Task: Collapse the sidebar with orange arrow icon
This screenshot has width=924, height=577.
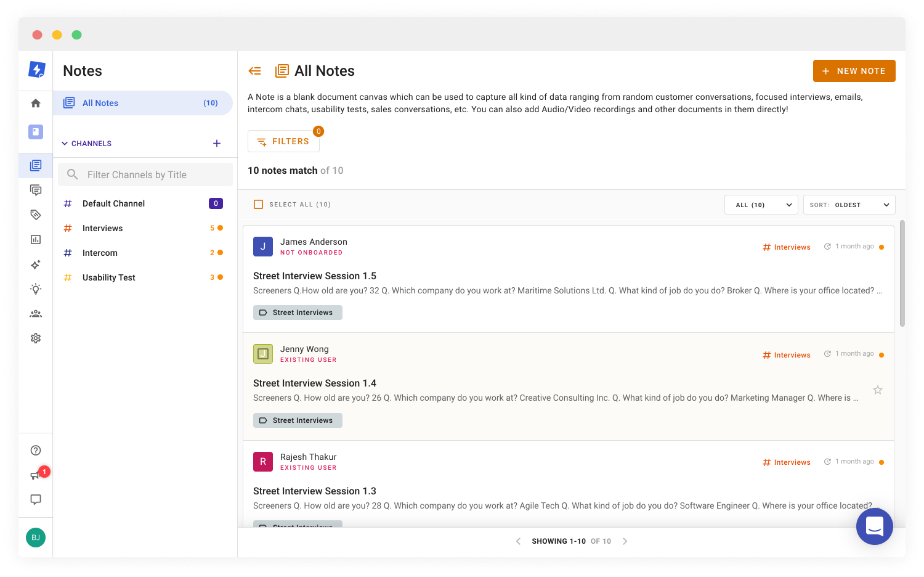Action: pyautogui.click(x=254, y=71)
